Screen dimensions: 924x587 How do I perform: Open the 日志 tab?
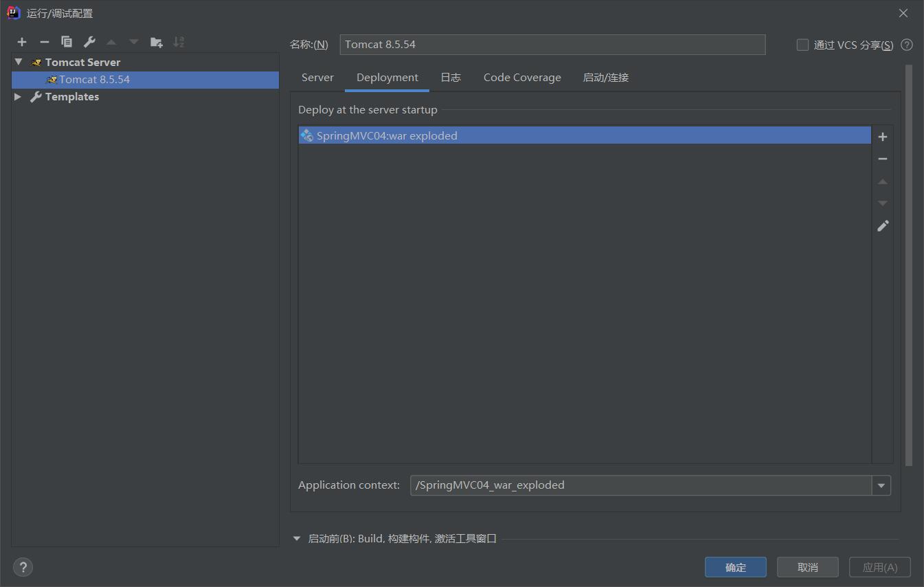point(451,78)
